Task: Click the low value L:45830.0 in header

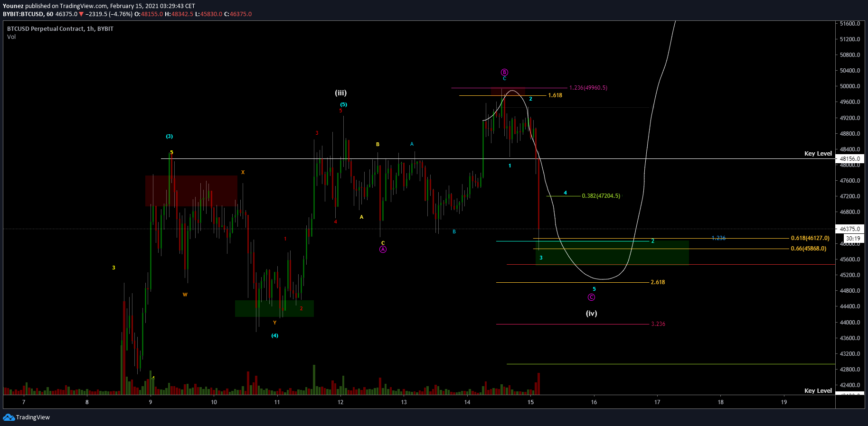Action: 208,14
